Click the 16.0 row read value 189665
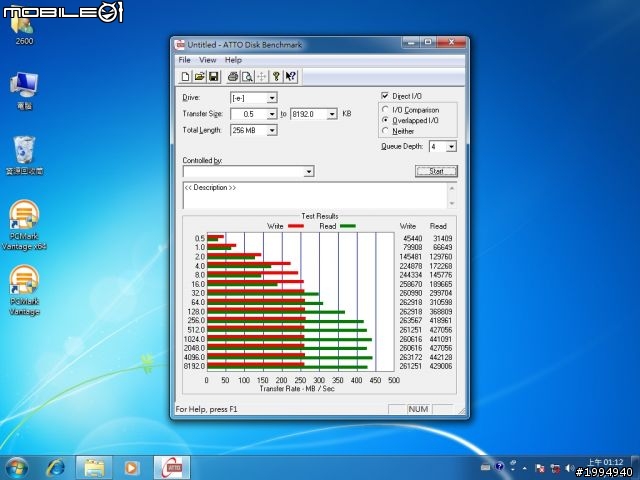This screenshot has height=480, width=640. tap(441, 284)
